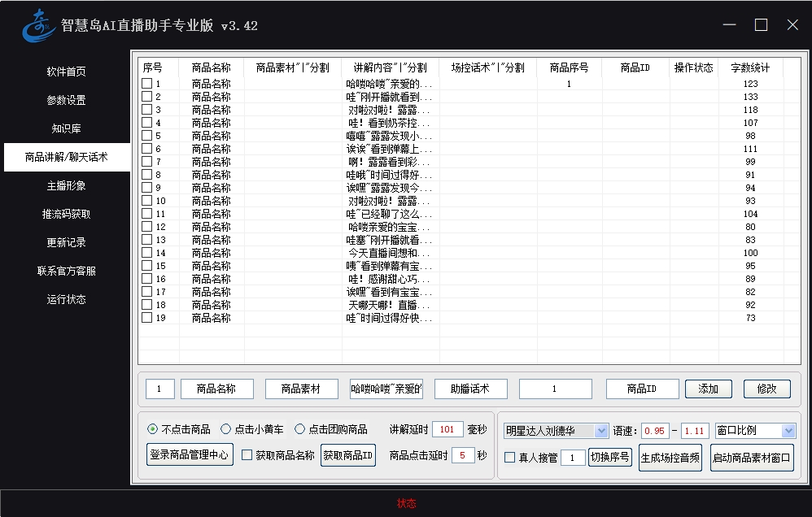812x517 pixels.
Task: Choose 点击团购商品 radio option
Action: 299,429
